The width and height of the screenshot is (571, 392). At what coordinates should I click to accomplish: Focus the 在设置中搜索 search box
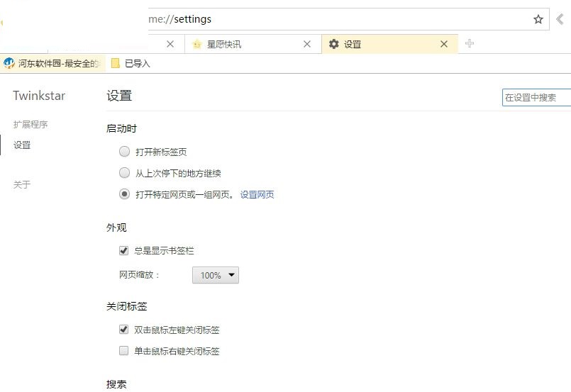(x=536, y=98)
